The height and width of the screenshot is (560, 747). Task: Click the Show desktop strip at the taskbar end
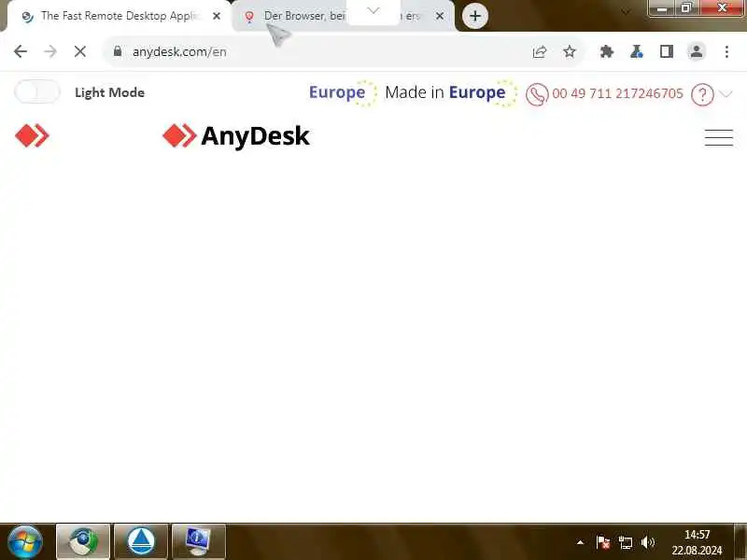coord(740,542)
